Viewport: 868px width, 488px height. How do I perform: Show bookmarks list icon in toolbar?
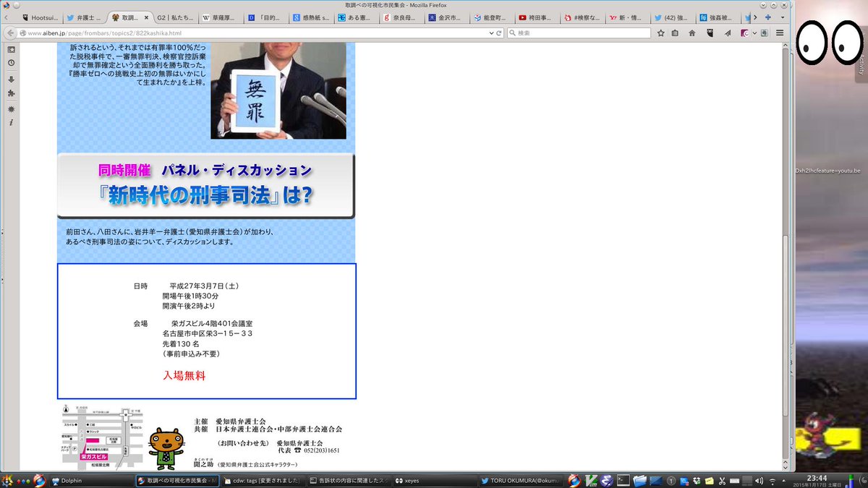tap(676, 33)
